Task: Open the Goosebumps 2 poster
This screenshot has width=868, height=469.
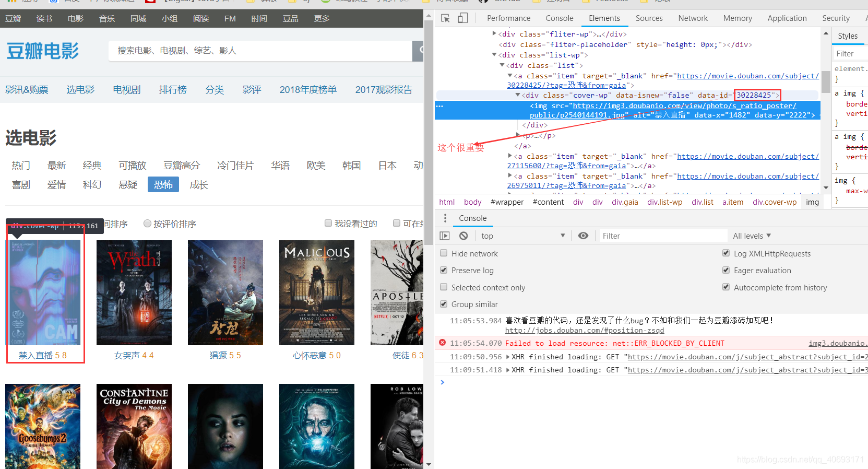Action: coord(43,426)
